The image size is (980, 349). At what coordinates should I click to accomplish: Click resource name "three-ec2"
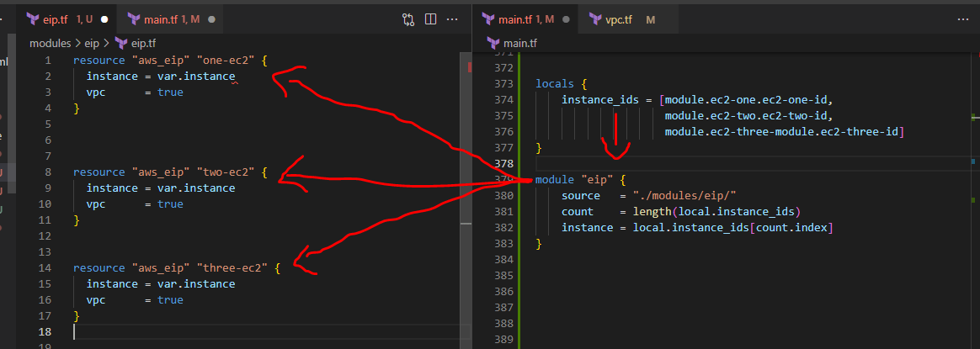tap(232, 267)
